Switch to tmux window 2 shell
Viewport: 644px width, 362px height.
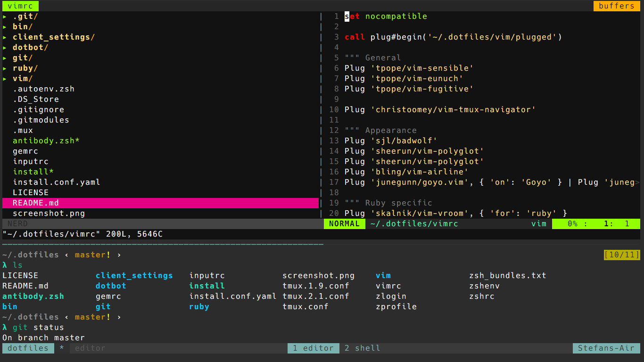tap(362, 348)
